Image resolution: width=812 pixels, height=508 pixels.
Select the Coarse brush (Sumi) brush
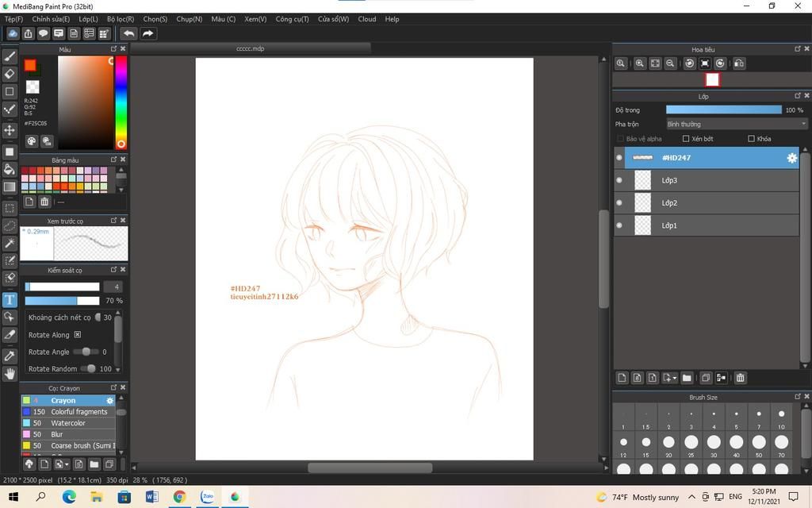68,446
